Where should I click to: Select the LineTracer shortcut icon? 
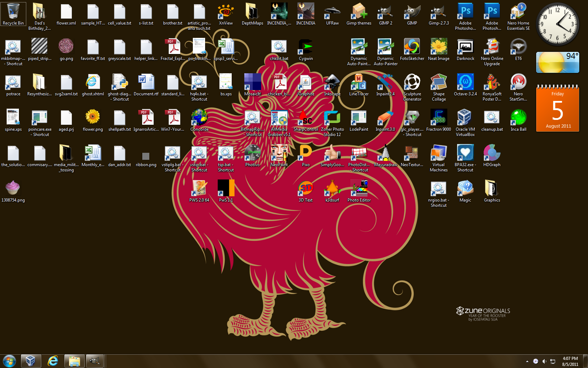(x=359, y=85)
